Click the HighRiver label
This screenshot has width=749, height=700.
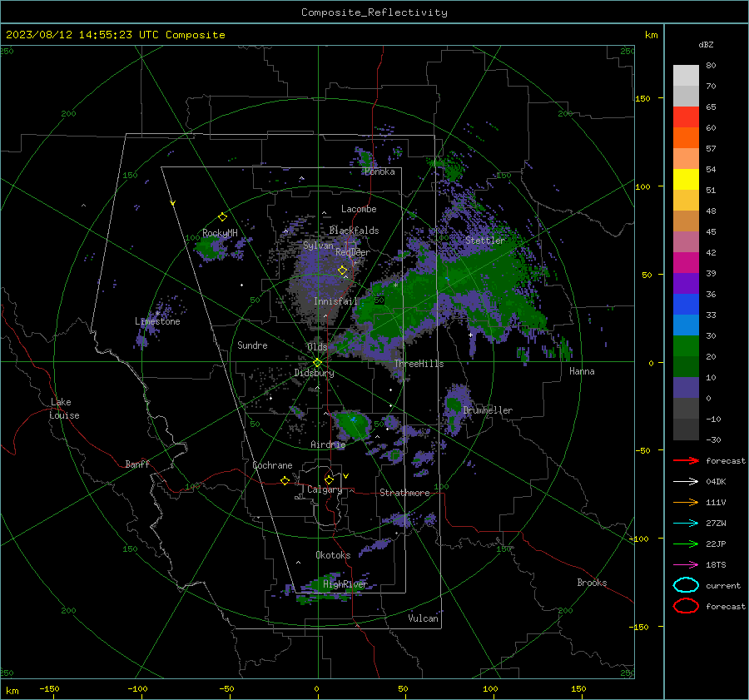click(345, 584)
